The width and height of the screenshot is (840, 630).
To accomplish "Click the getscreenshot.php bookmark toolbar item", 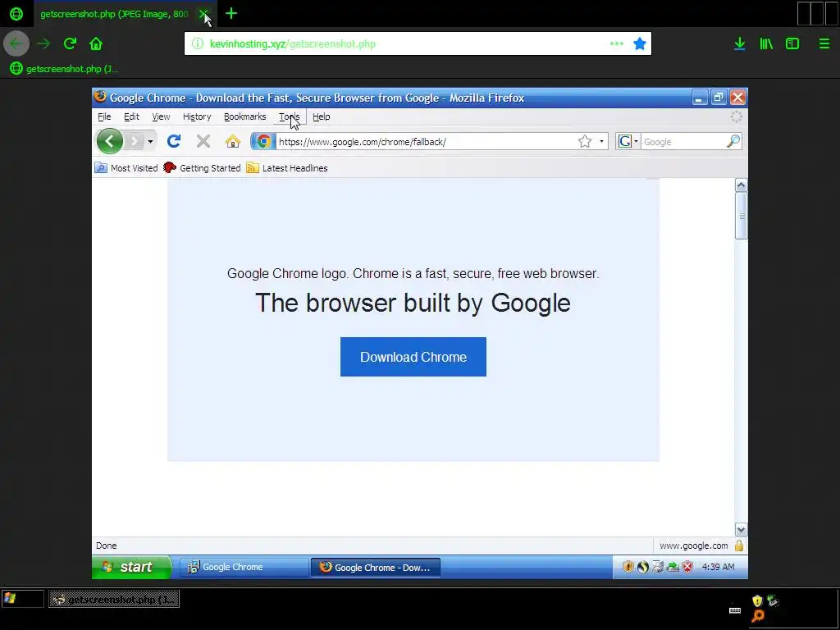I will click(x=64, y=69).
